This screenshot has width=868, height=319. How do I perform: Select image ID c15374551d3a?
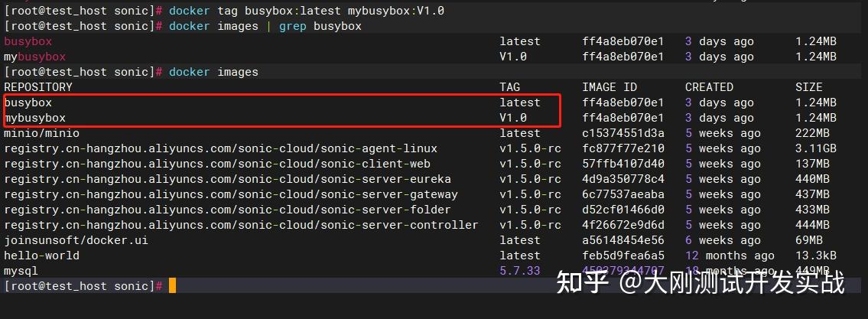[x=623, y=133]
